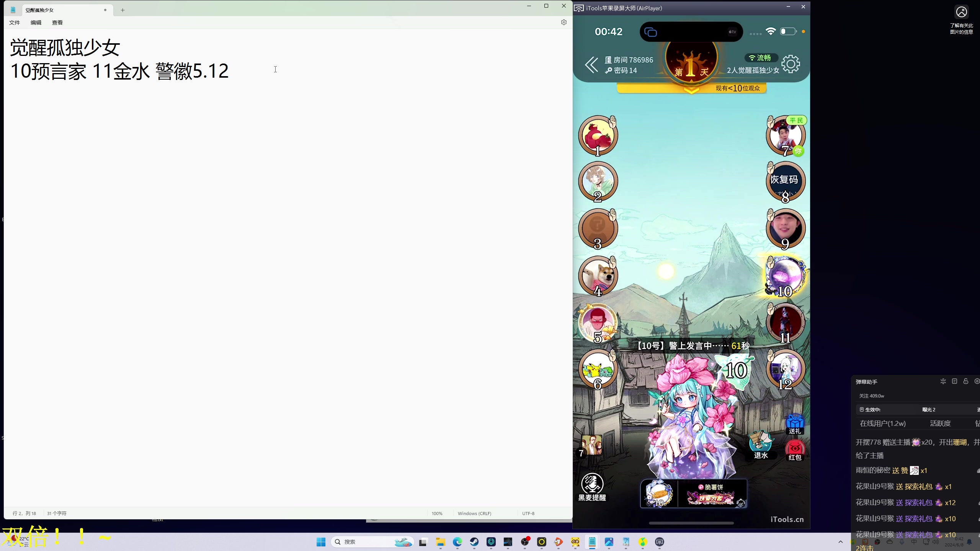Click the 生效中 status row
The image size is (980, 551).
(x=918, y=409)
